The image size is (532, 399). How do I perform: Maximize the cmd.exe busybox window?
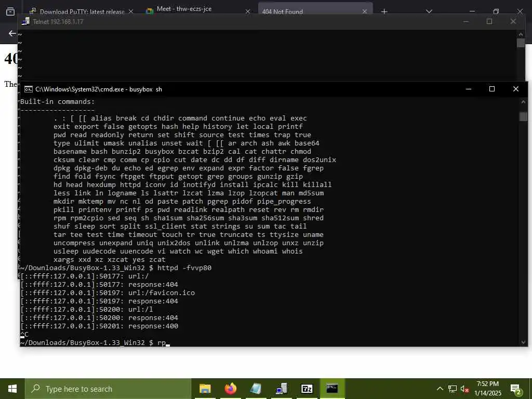coord(492,89)
